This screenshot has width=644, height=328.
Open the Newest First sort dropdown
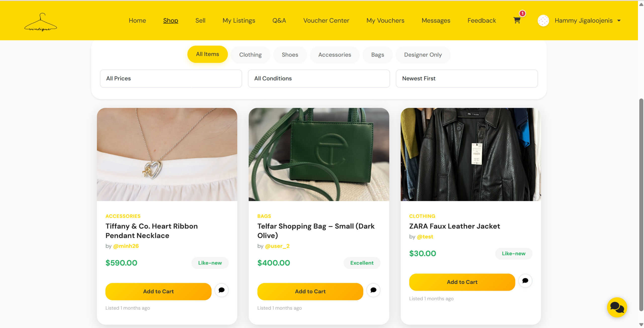click(467, 79)
